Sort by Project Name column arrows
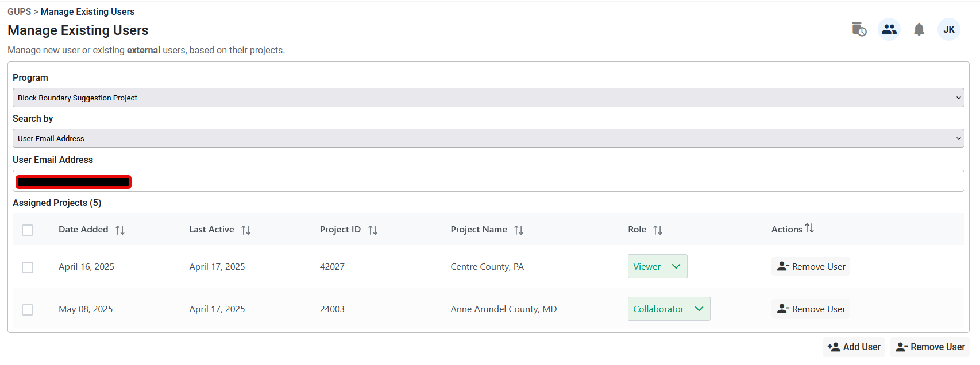 click(519, 230)
